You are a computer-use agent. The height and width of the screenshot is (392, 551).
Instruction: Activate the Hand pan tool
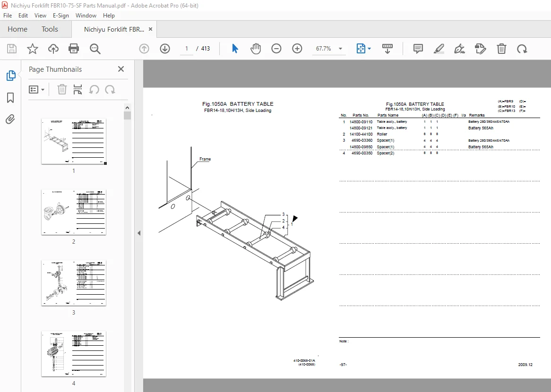coord(256,49)
